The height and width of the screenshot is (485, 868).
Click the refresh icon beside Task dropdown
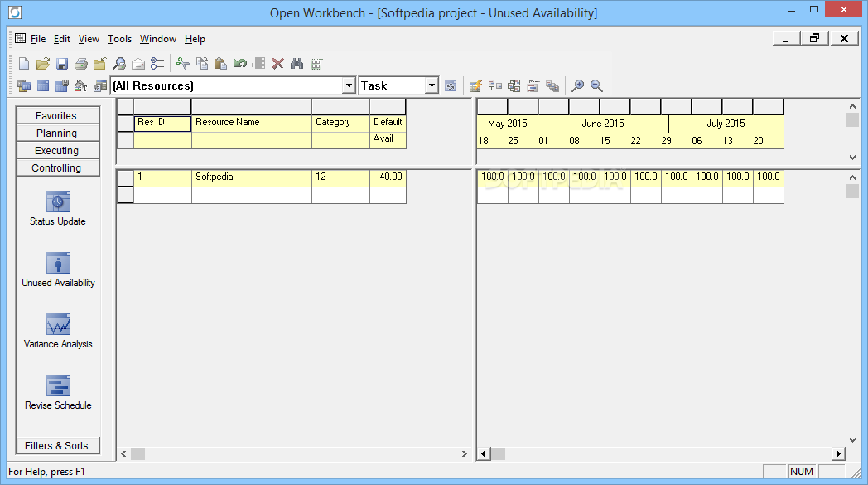[x=451, y=86]
